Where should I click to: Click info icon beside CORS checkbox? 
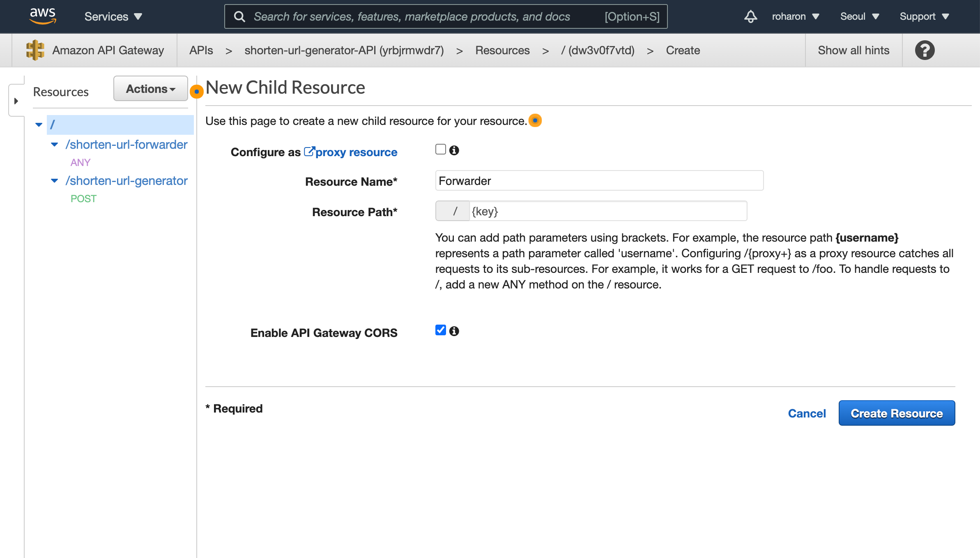(x=454, y=331)
